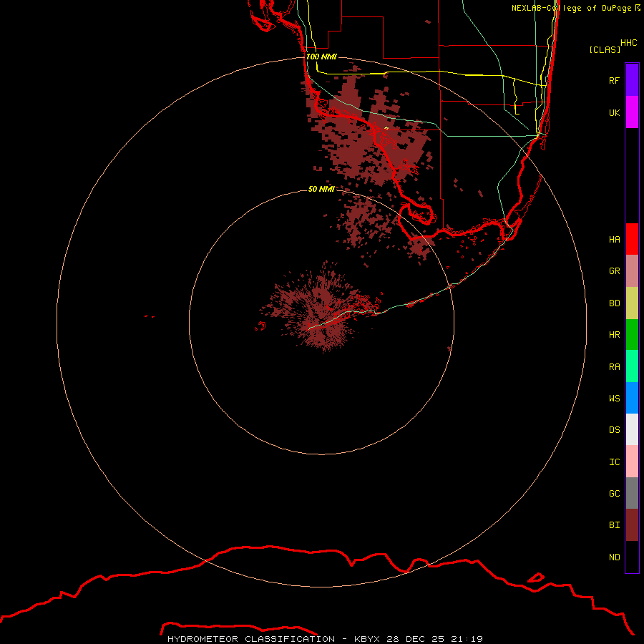Select the BD big drops swatch
This screenshot has height=644, width=644.
pyautogui.click(x=632, y=303)
